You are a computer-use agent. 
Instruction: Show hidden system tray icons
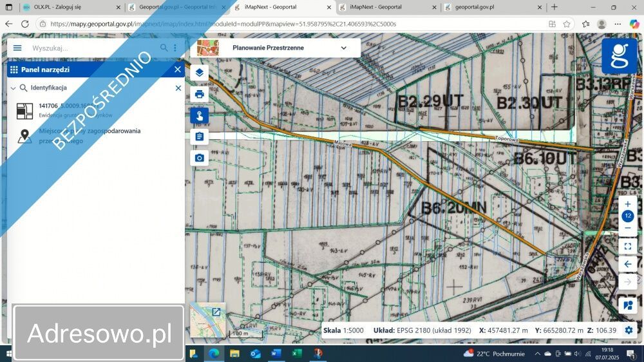(x=537, y=354)
